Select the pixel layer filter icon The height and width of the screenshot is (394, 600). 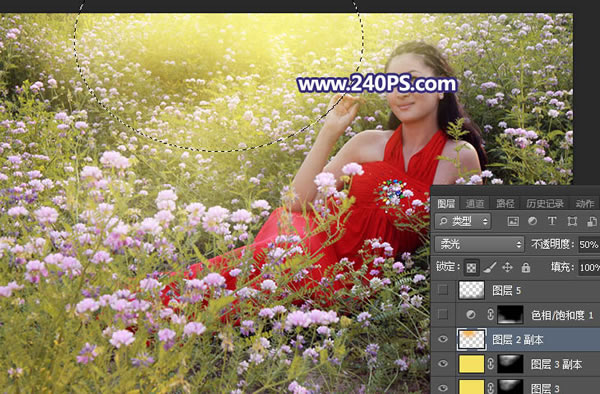pyautogui.click(x=513, y=221)
